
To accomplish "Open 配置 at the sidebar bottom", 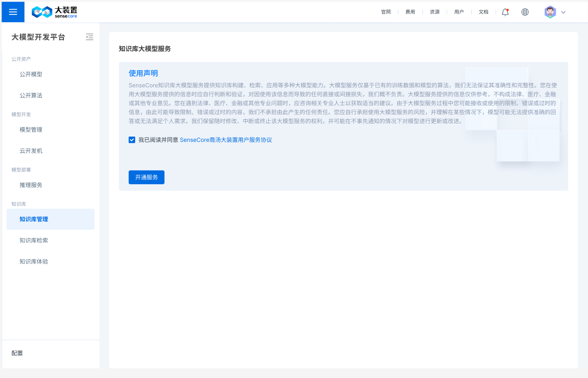I will (17, 353).
